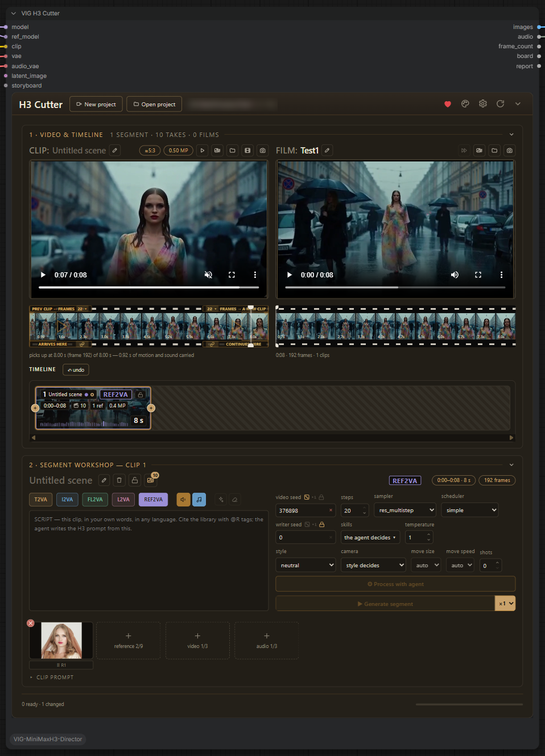Select the L2VA mode tab
This screenshot has width=545, height=756.
point(123,500)
